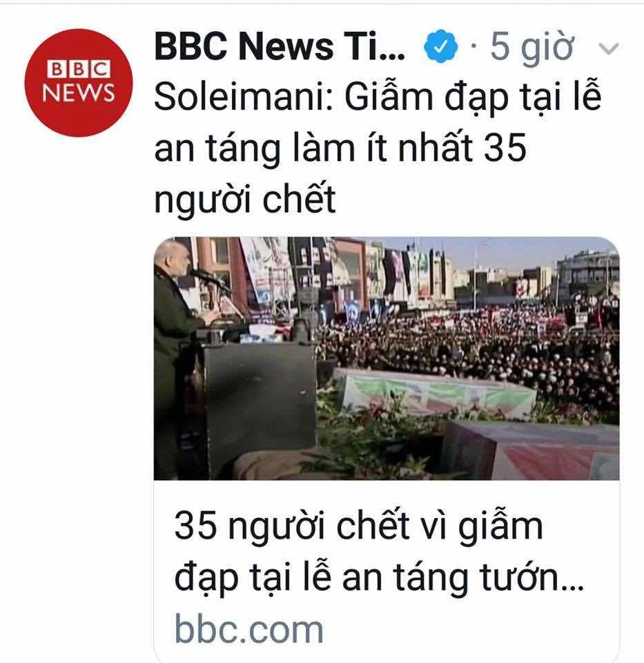Click the tweet line 'Giẫm đạp tại lễ'
This screenshot has width=644, height=663.
point(473,98)
